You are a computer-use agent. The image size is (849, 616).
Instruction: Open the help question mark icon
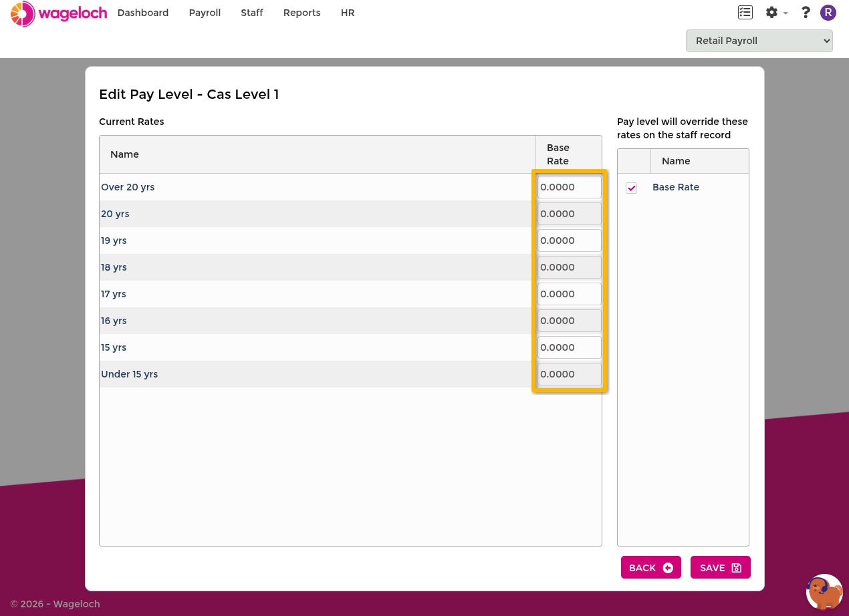(806, 13)
